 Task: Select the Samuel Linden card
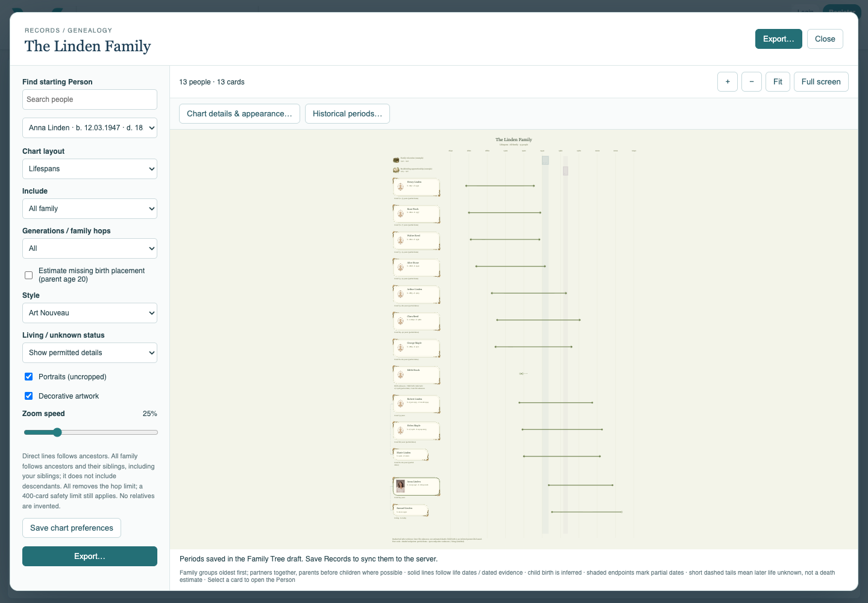(410, 510)
